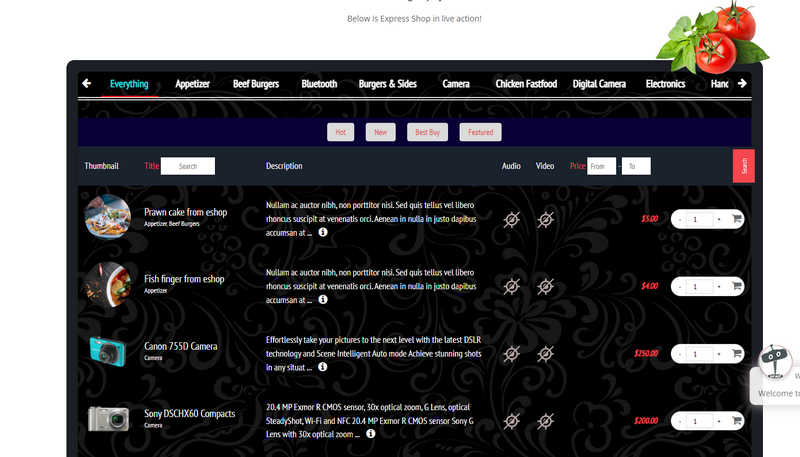Decrease quantity for Canon 755D Camera

click(680, 354)
